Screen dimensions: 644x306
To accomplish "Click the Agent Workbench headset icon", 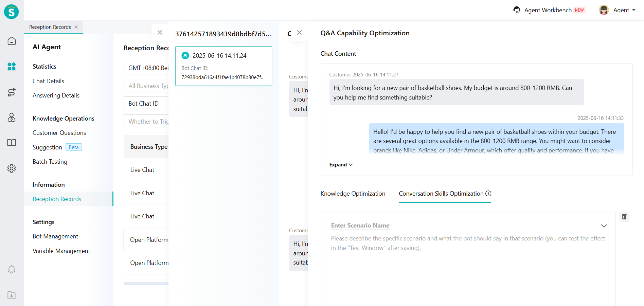I will (x=517, y=10).
